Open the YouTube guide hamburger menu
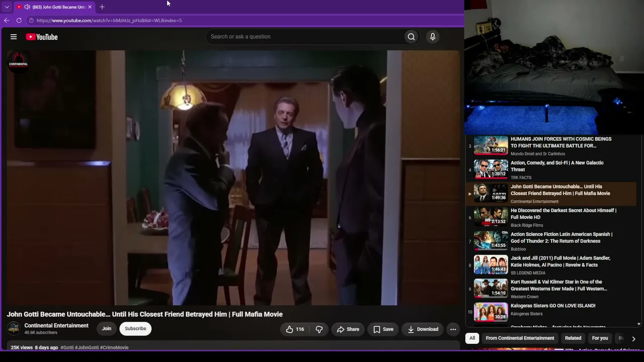The image size is (644, 362). pos(14,37)
